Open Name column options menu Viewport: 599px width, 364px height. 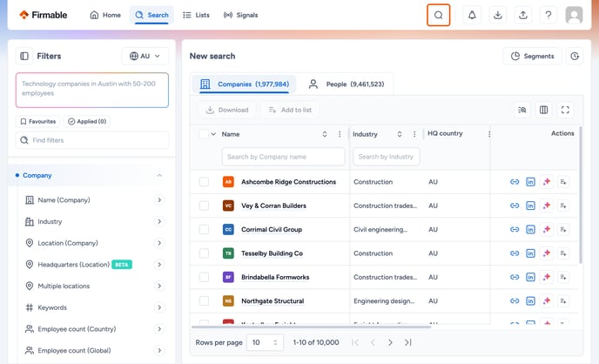[340, 134]
